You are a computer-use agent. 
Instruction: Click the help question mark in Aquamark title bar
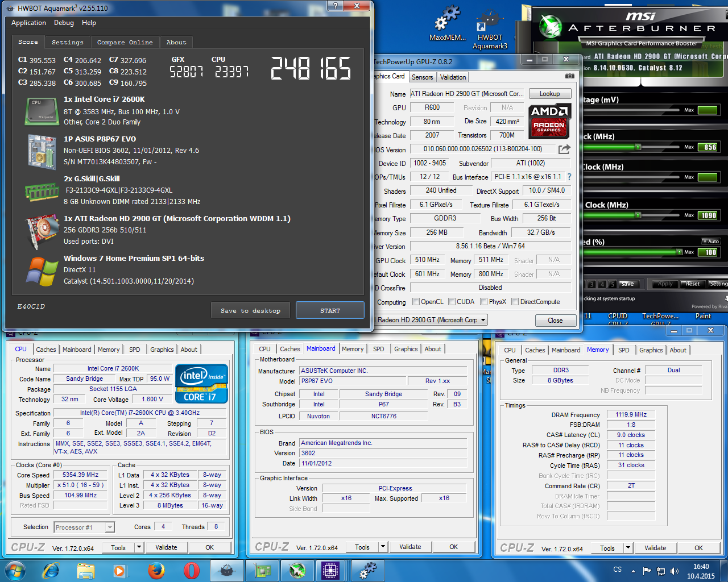(x=335, y=6)
